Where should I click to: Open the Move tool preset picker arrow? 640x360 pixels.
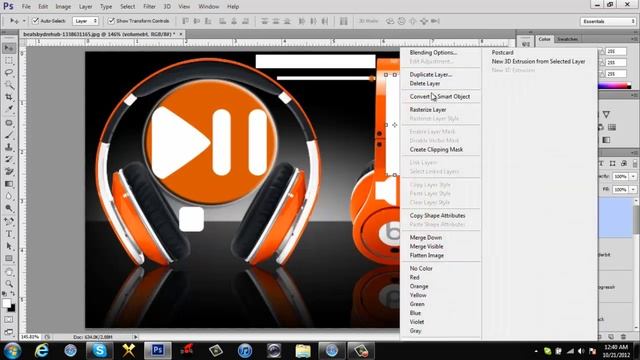tap(24, 21)
